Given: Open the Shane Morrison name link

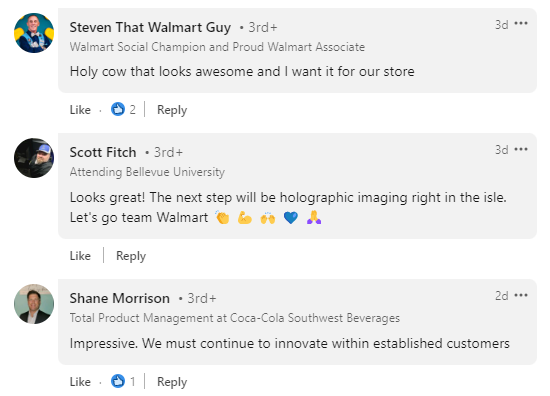Looking at the screenshot, I should click(120, 298).
